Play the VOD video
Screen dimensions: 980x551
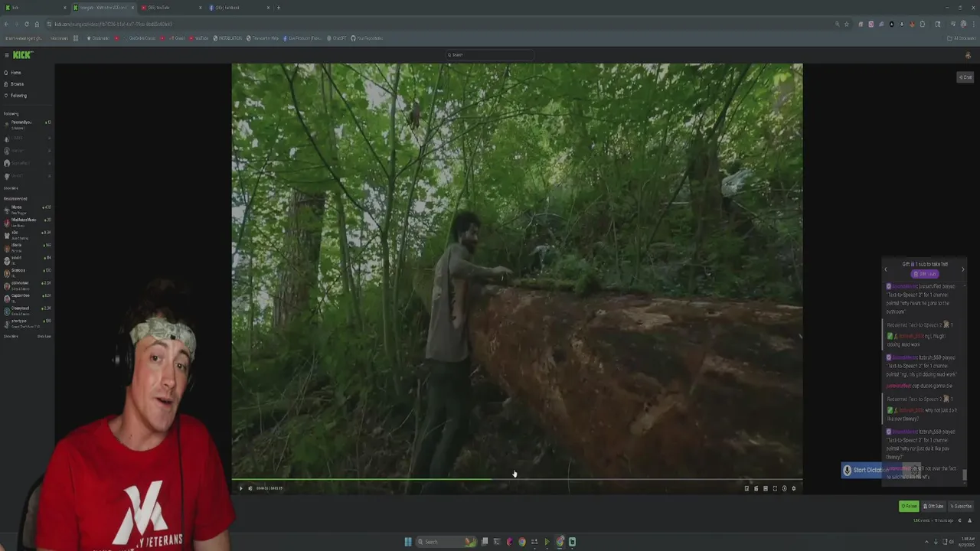click(240, 488)
